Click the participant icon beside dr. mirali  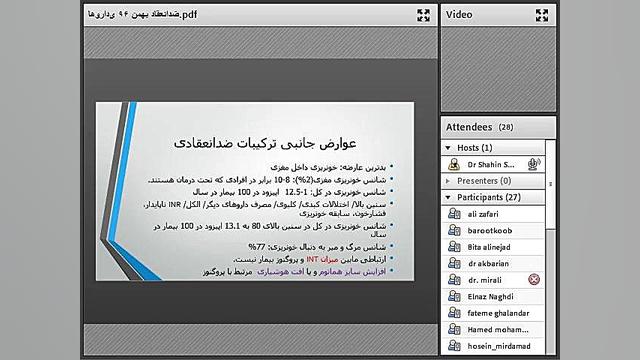454,280
